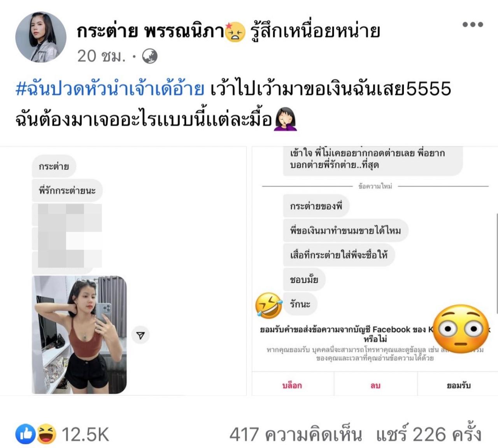Open hashtag #ฉันปวดหัวนำเจ้าเด้อ้าย

[110, 89]
